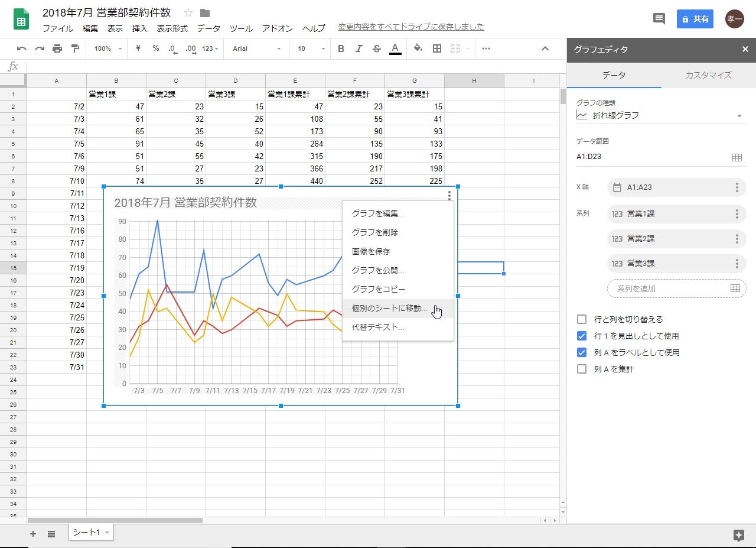Print the spreadsheet with printer icon
The height and width of the screenshot is (548, 756).
tap(57, 48)
